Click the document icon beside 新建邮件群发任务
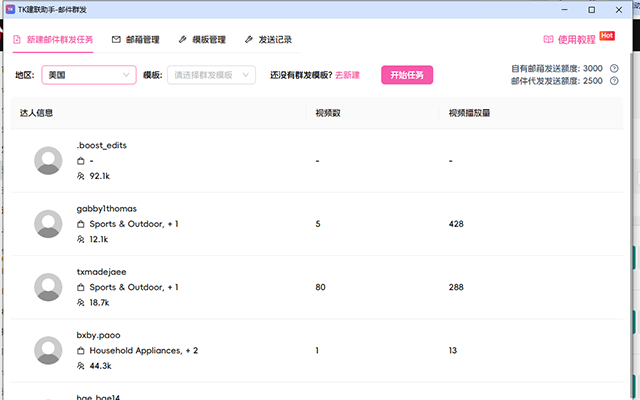The width and height of the screenshot is (640, 400). 17,40
